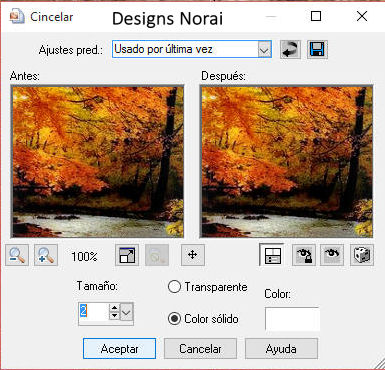Click the white Color swatch
The width and height of the screenshot is (385, 370).
click(x=292, y=319)
